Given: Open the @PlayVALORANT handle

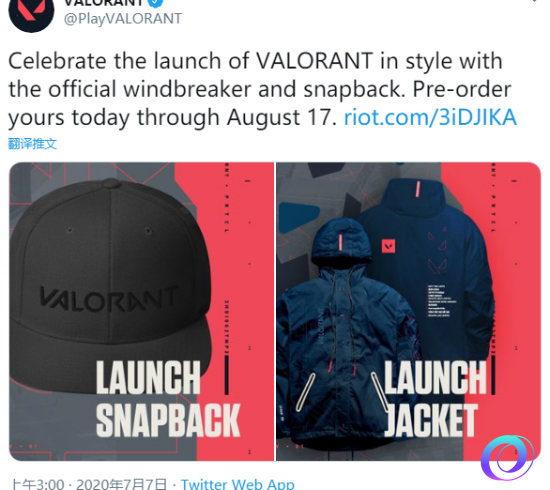Looking at the screenshot, I should [x=123, y=19].
